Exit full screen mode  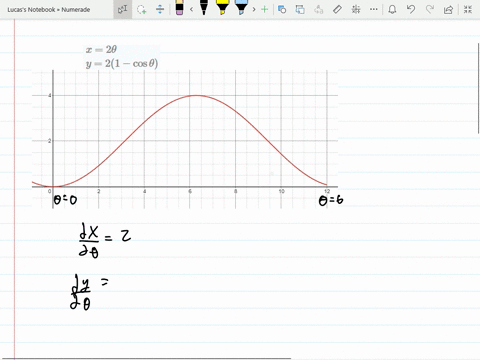(468, 9)
